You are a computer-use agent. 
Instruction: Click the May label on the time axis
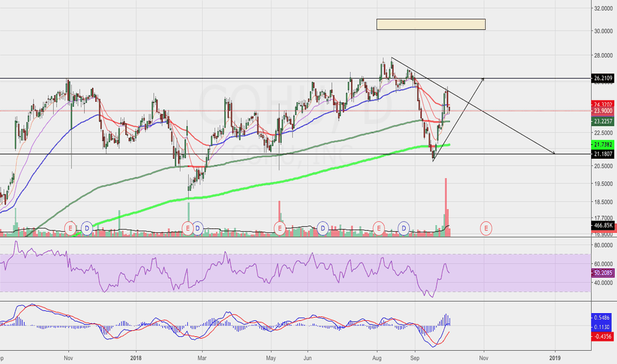tap(271, 358)
